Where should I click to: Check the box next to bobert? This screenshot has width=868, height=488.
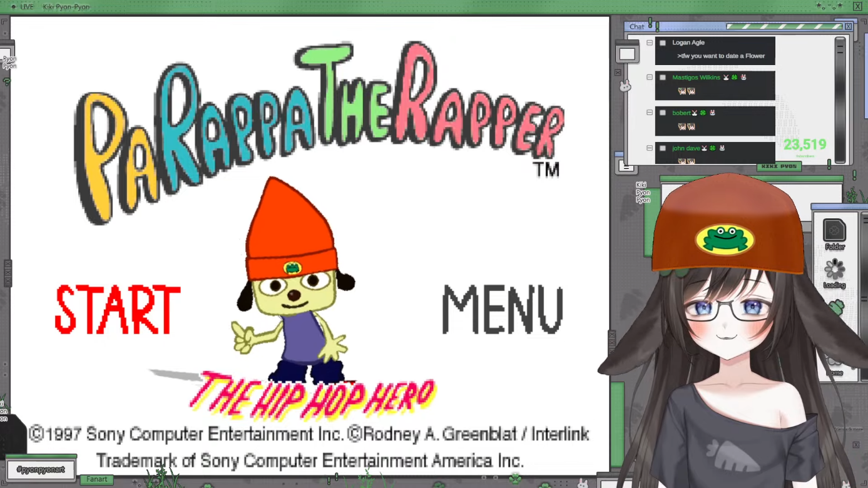click(663, 113)
